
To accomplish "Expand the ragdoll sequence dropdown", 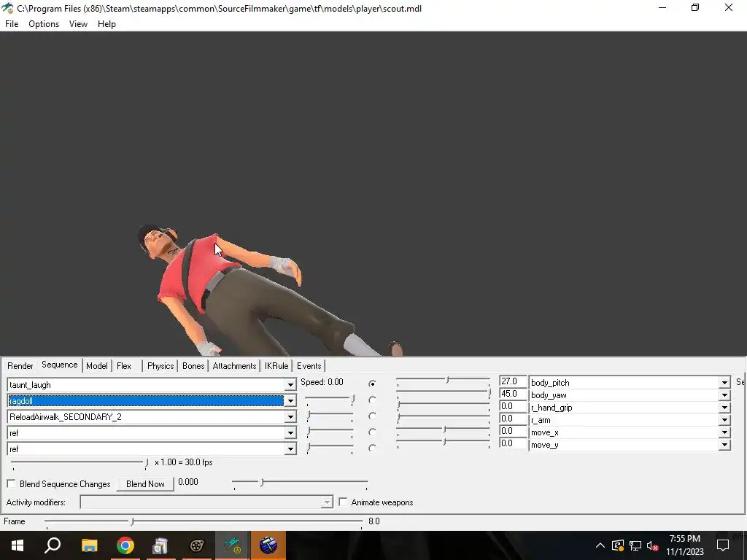I will click(x=290, y=401).
